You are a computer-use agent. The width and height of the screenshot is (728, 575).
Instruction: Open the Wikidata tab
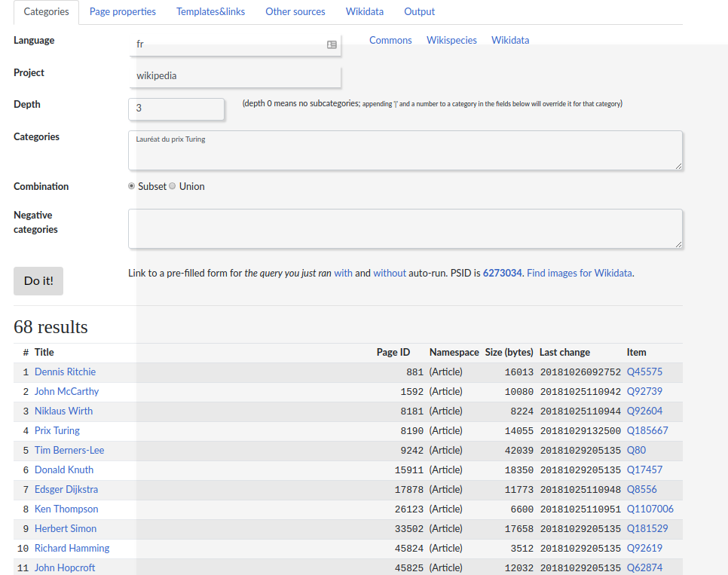(x=365, y=12)
